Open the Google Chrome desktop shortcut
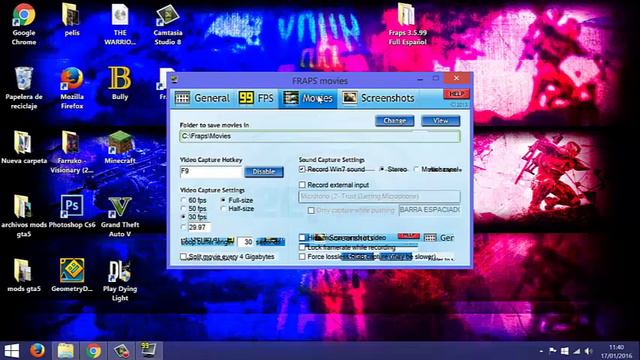 click(24, 24)
